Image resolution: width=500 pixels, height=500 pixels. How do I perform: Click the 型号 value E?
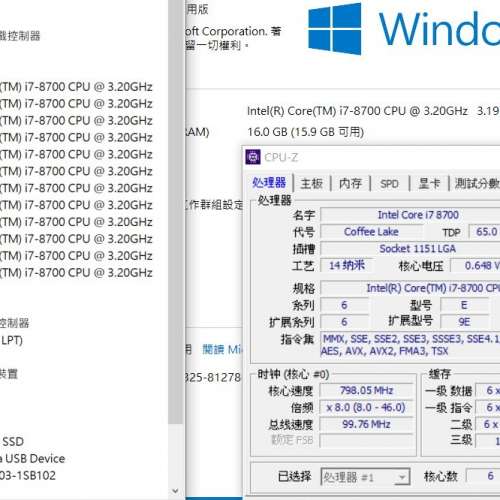click(x=464, y=305)
